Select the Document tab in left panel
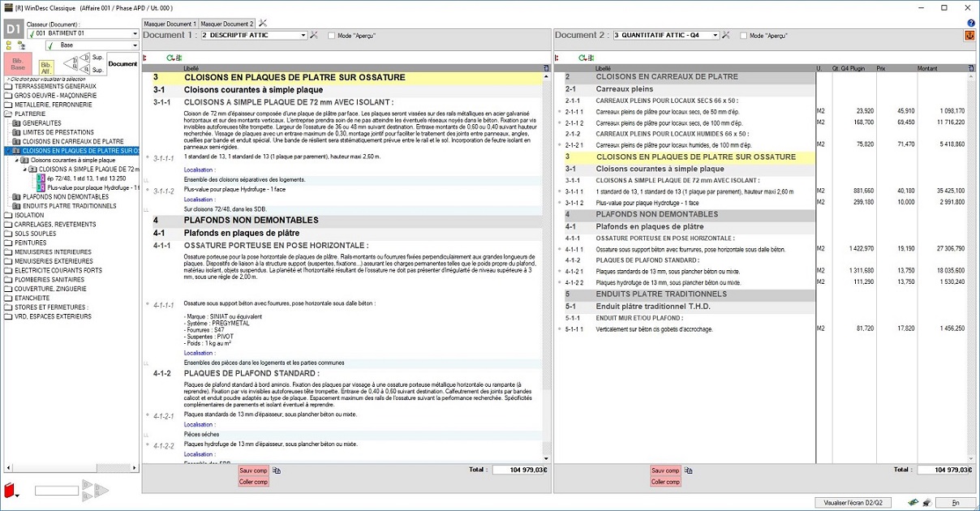Viewport: 980px width, 511px height. click(x=122, y=63)
